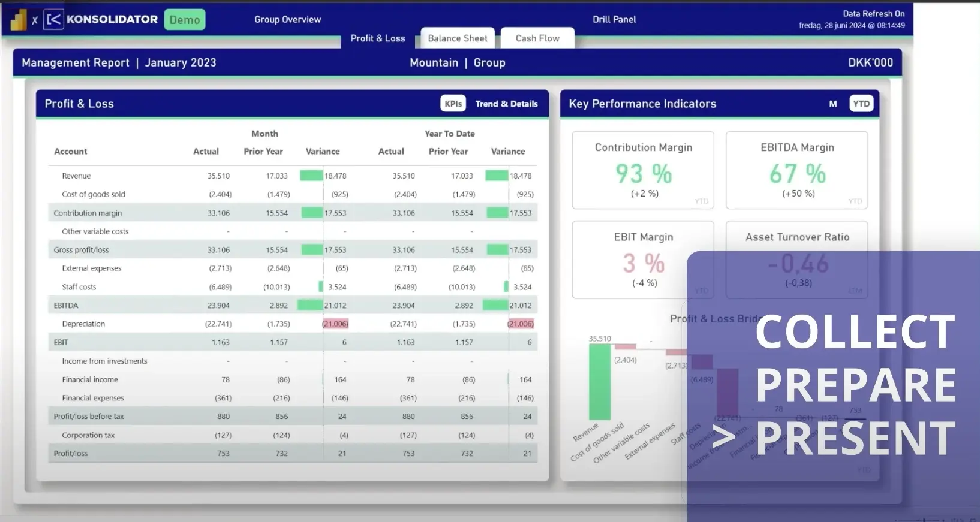This screenshot has height=522, width=980.
Task: Click the EBIT Margin KPI card
Action: click(643, 260)
